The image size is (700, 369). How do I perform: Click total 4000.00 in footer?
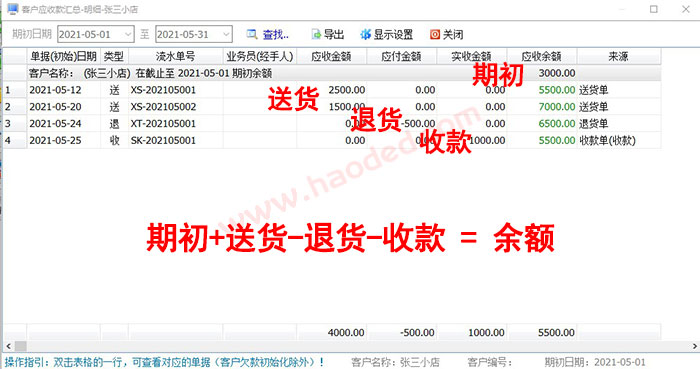point(346,332)
